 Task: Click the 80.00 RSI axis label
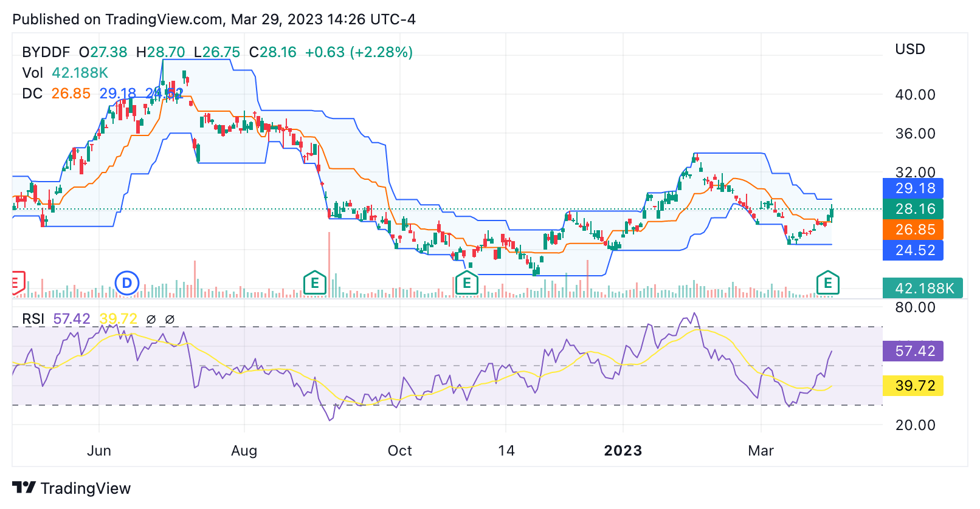[915, 307]
